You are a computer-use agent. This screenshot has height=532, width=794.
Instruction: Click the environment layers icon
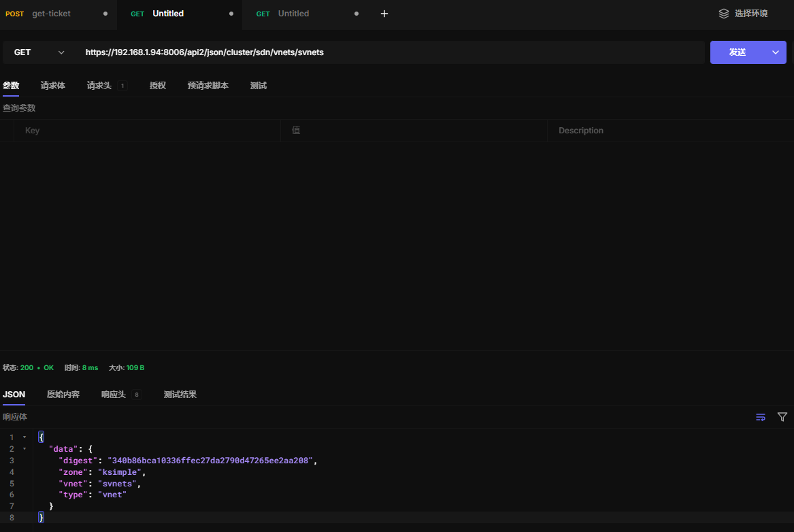click(x=724, y=14)
